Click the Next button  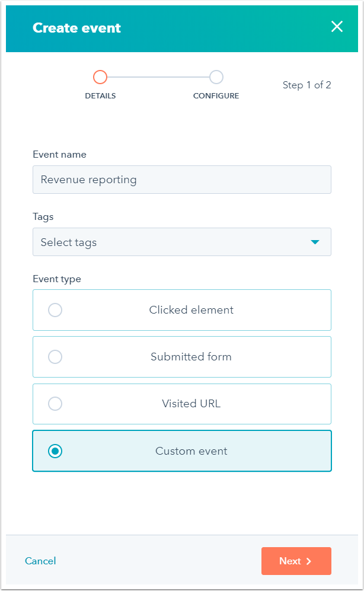pos(296,561)
